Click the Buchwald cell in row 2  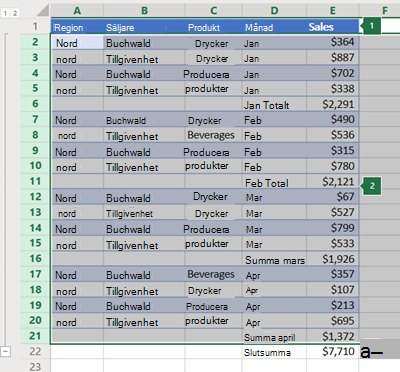coord(144,43)
